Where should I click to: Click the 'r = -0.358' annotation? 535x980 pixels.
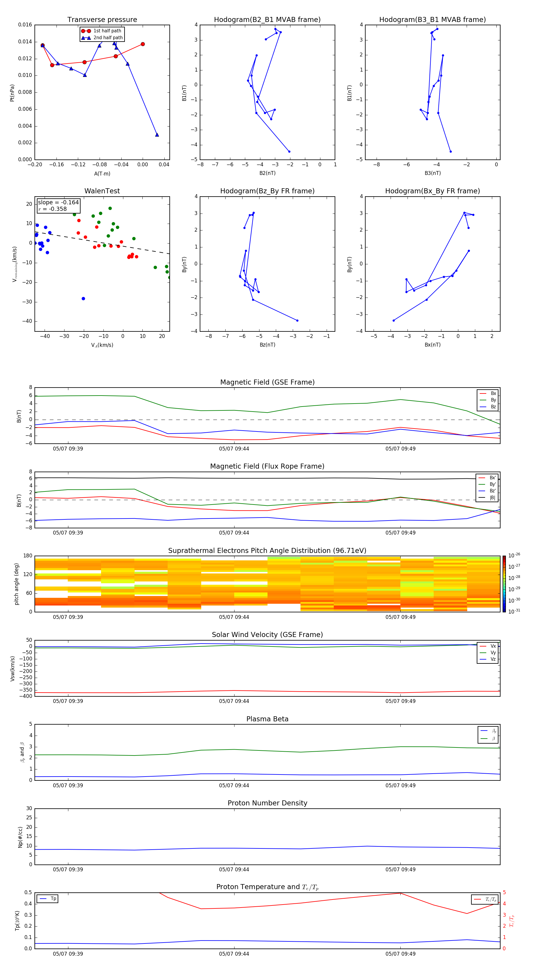53,209
